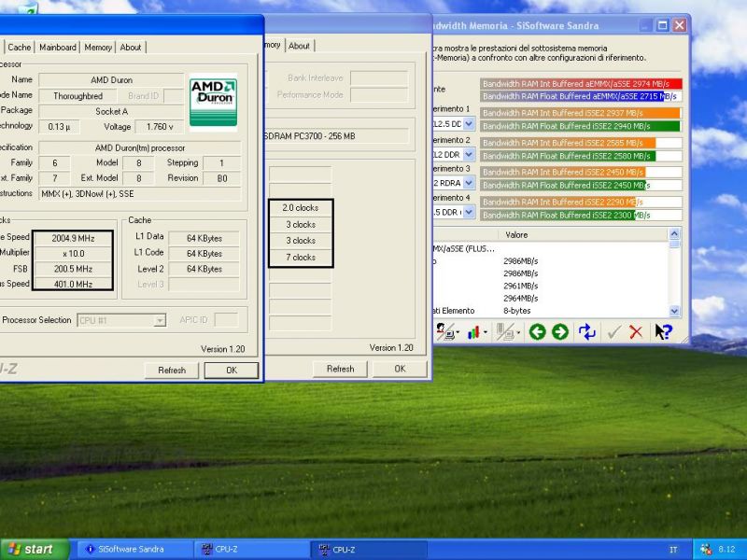Click the green back arrow in Sandra

tap(538, 332)
